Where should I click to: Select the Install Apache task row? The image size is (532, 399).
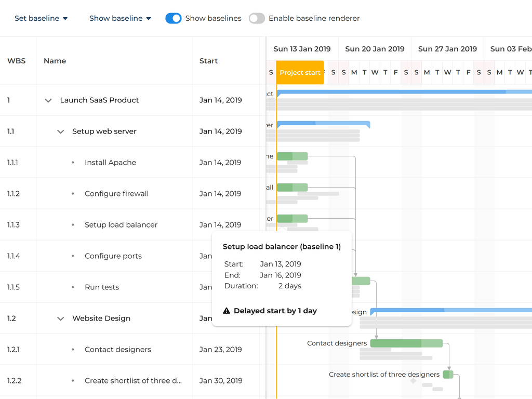pos(110,163)
